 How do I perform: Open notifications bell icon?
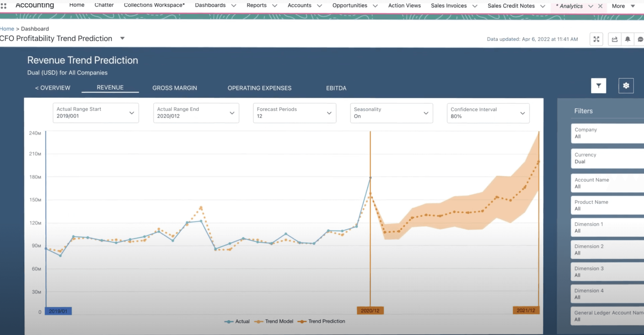(627, 39)
